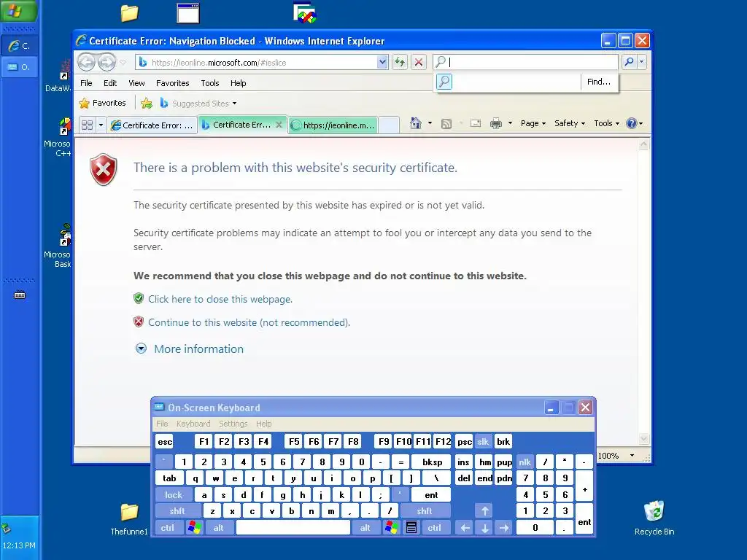The width and height of the screenshot is (747, 560).
Task: Open the zoom level dropdown arrow at 100%
Action: click(x=632, y=456)
